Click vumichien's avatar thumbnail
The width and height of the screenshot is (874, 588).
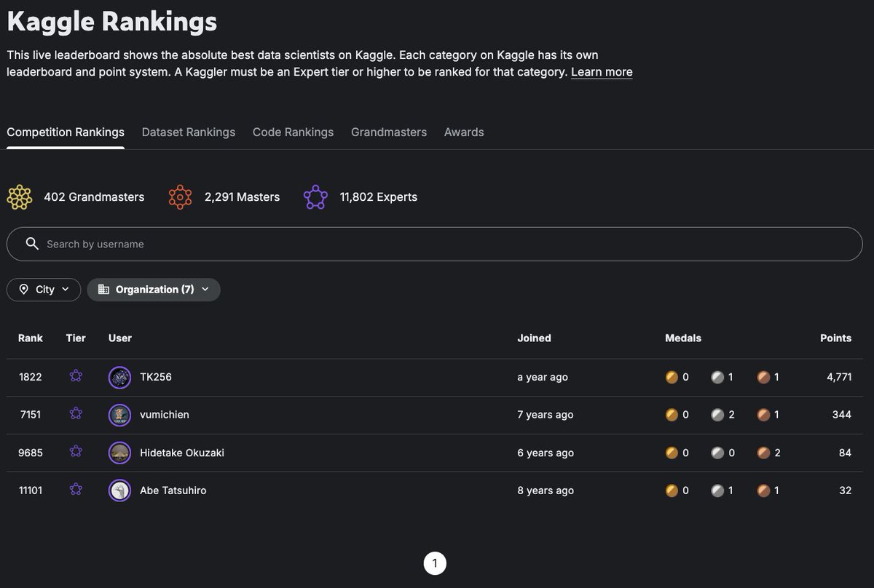click(119, 415)
